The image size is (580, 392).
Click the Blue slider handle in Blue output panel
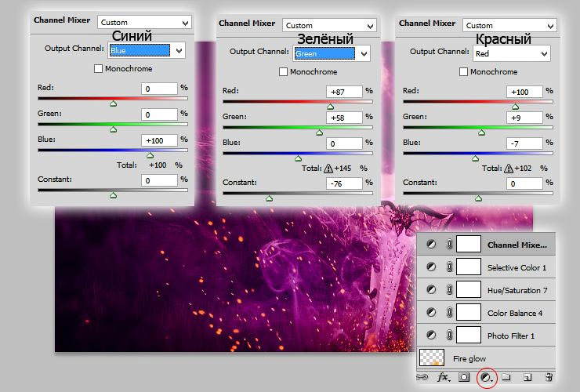[150, 155]
